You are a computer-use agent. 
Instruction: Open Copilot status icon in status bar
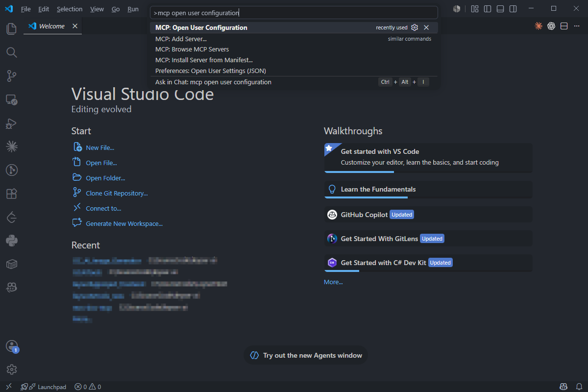563,387
